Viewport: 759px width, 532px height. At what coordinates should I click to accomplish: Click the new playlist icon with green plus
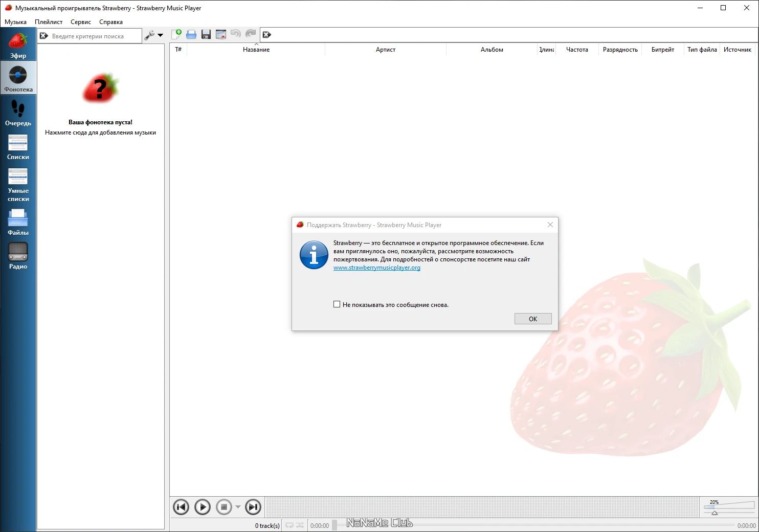coord(176,34)
